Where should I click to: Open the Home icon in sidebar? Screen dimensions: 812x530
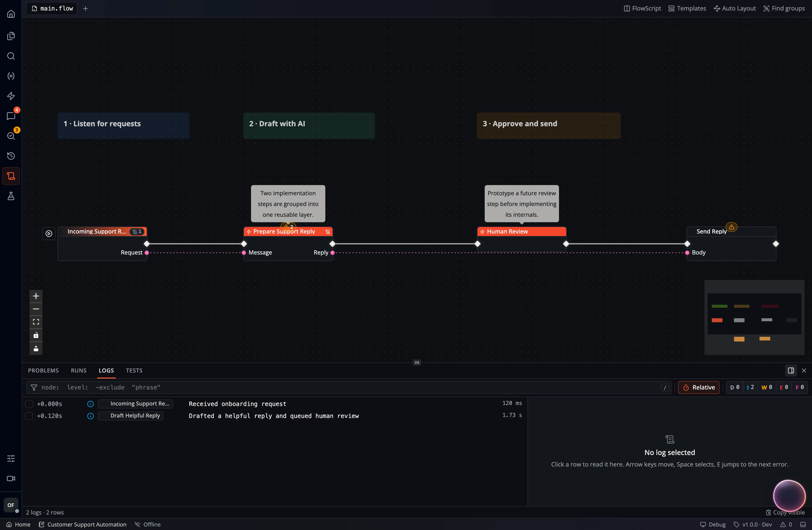coord(11,14)
